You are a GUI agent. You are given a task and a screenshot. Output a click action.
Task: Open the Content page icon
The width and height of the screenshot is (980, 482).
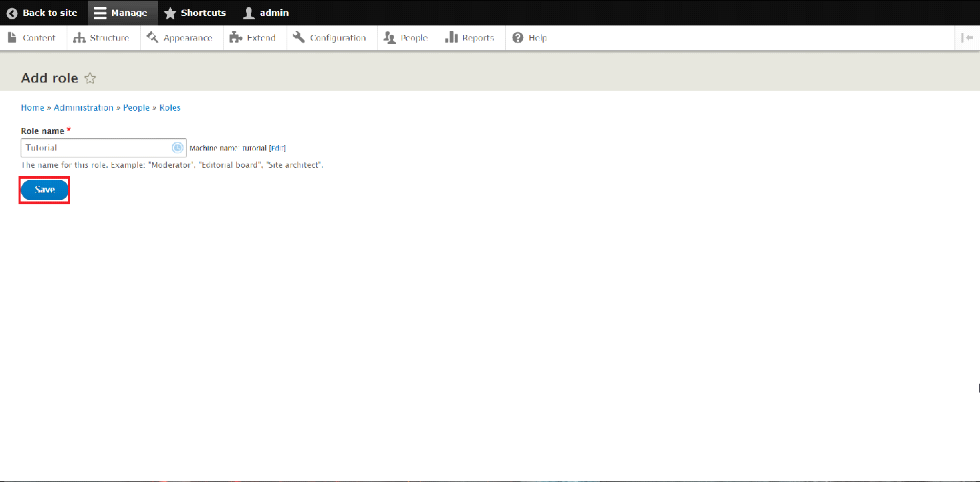(x=12, y=38)
